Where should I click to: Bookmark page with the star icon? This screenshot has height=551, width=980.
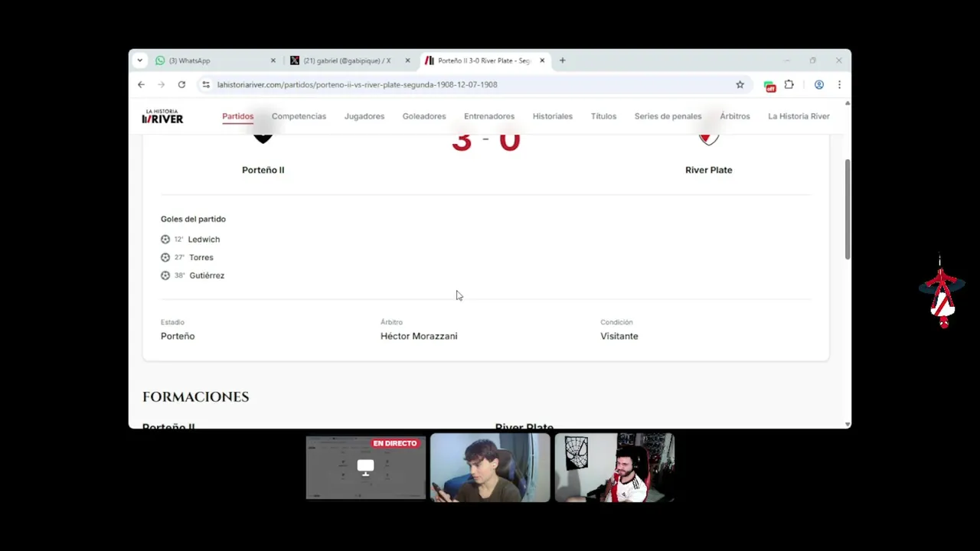(x=740, y=85)
